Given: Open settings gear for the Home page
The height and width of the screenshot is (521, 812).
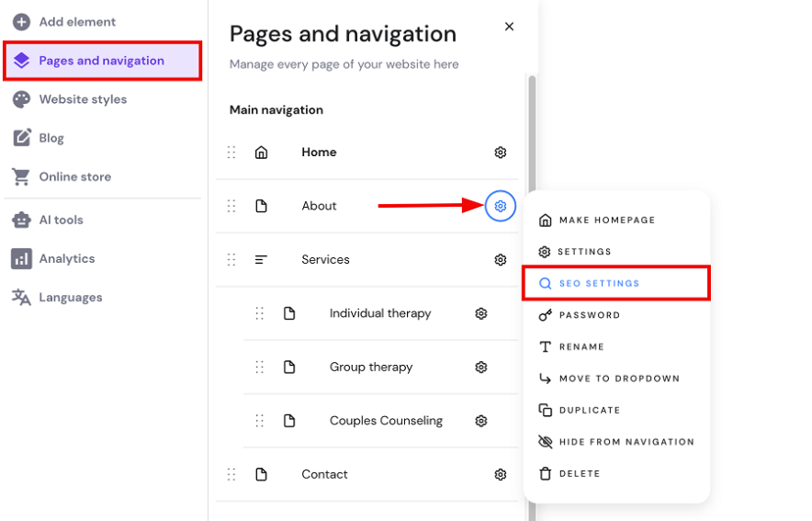Looking at the screenshot, I should click(x=501, y=153).
